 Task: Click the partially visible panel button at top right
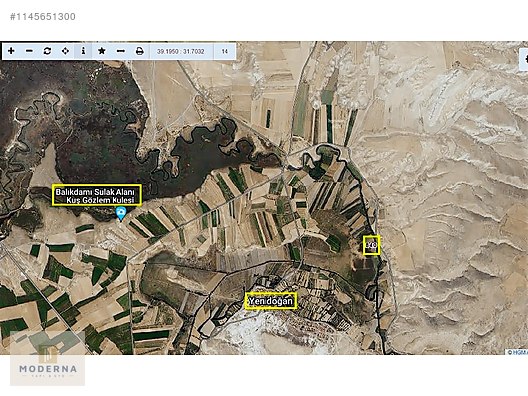click(x=524, y=59)
